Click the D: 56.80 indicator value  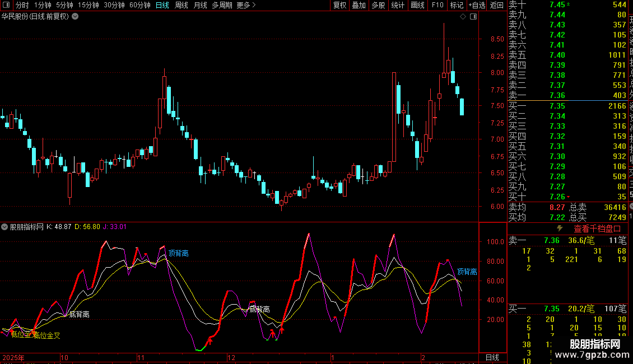click(x=87, y=227)
